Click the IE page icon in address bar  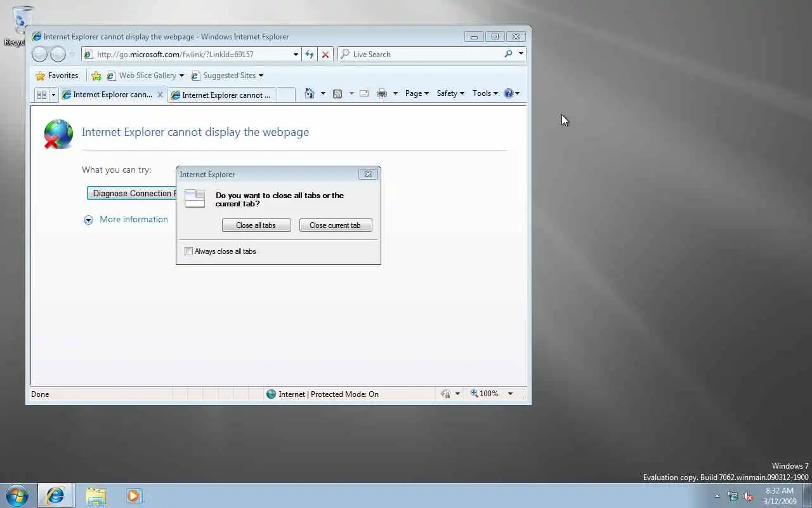pos(89,55)
